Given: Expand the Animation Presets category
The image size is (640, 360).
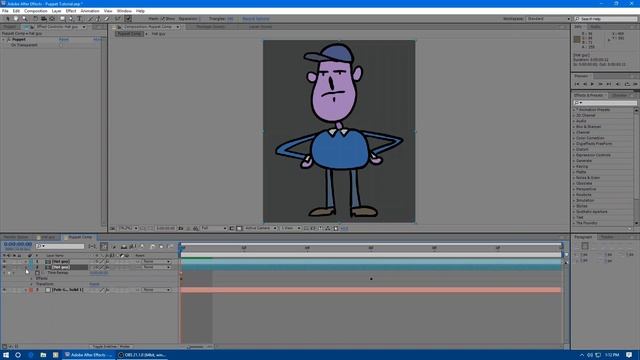Looking at the screenshot, I should point(574,110).
